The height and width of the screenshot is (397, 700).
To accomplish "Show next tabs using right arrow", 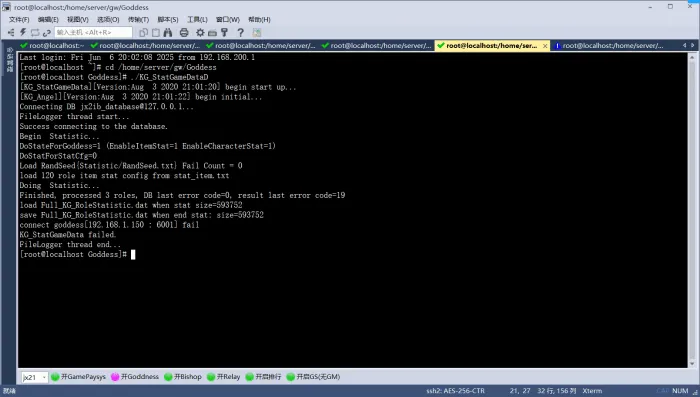I will coord(692,45).
